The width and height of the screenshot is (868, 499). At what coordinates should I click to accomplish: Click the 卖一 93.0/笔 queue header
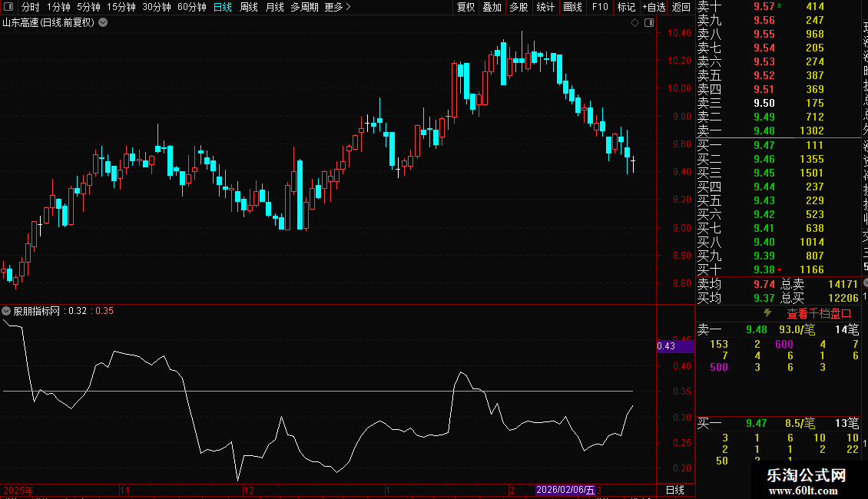coord(778,329)
